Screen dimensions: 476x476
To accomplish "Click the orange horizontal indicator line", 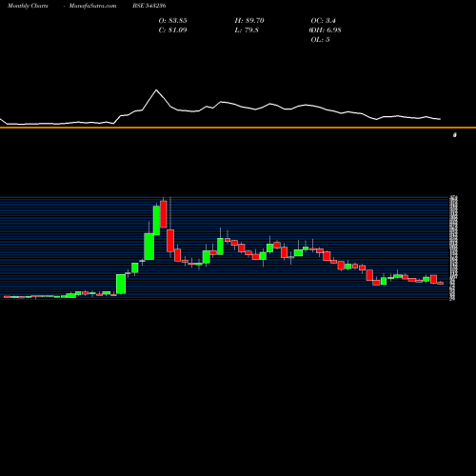I will tap(238, 128).
